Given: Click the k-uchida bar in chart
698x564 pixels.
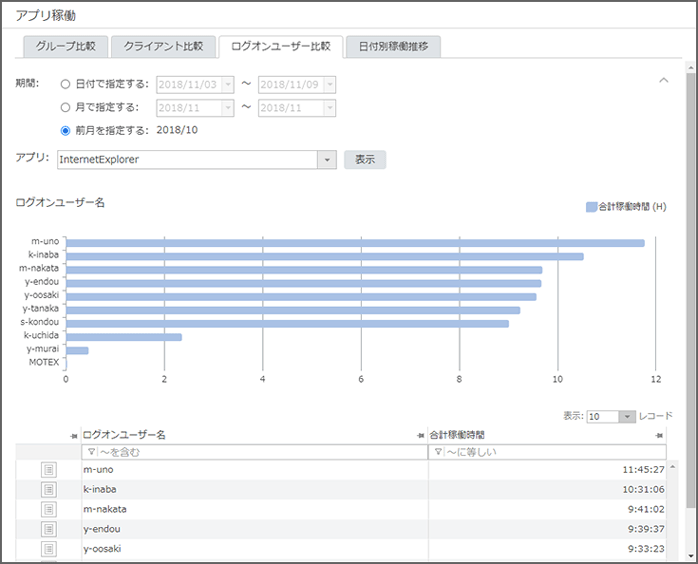Looking at the screenshot, I should [124, 337].
